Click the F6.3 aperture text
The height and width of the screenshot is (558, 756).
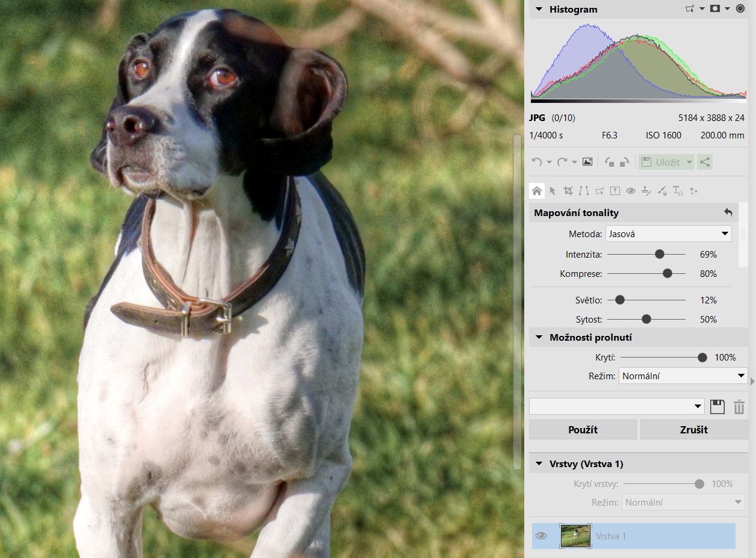pyautogui.click(x=610, y=135)
